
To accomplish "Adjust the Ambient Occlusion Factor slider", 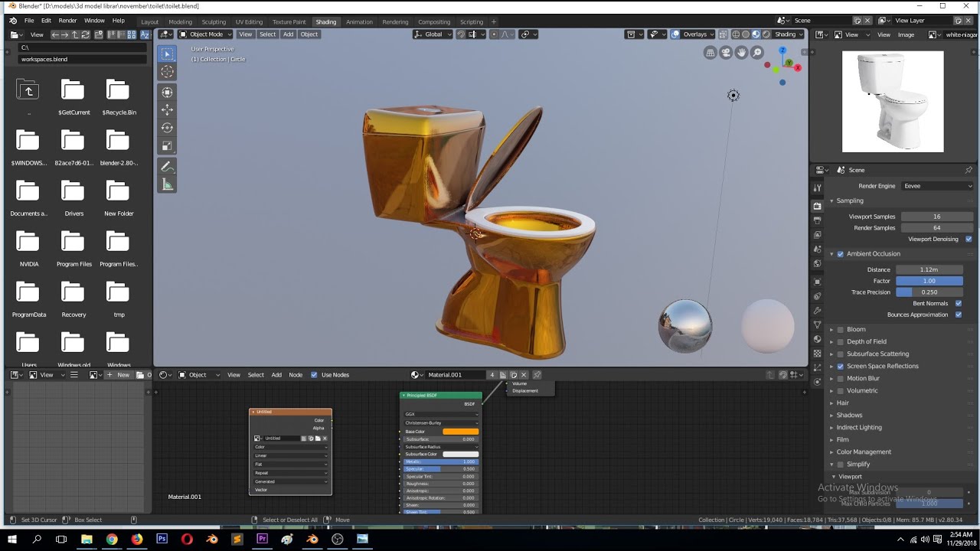I will pos(929,281).
